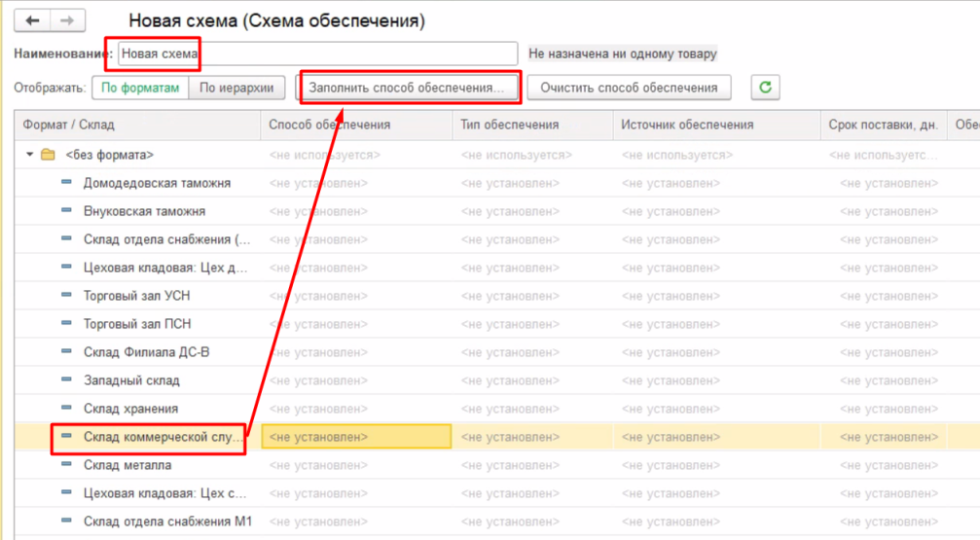Viewport: 980px width, 540px height.
Task: Click the green refresh icon button
Action: (x=765, y=88)
